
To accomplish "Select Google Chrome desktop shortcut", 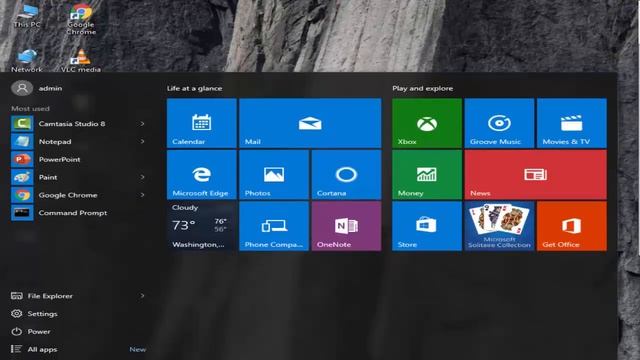I will point(81,19).
